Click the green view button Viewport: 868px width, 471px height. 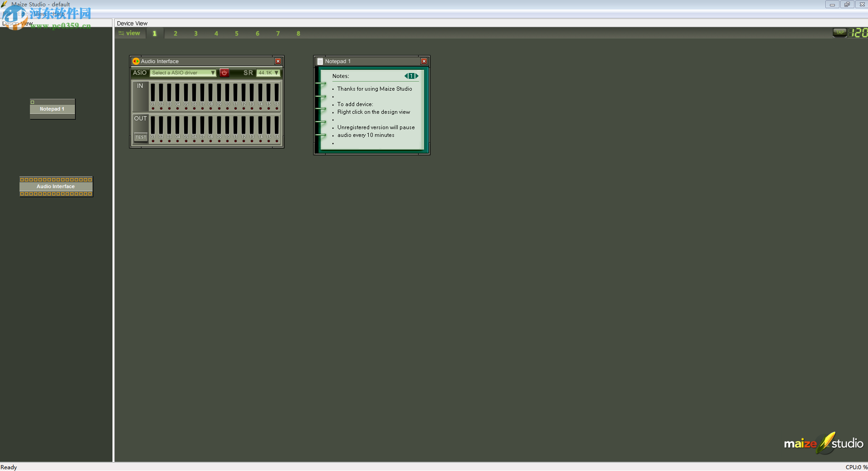(129, 33)
